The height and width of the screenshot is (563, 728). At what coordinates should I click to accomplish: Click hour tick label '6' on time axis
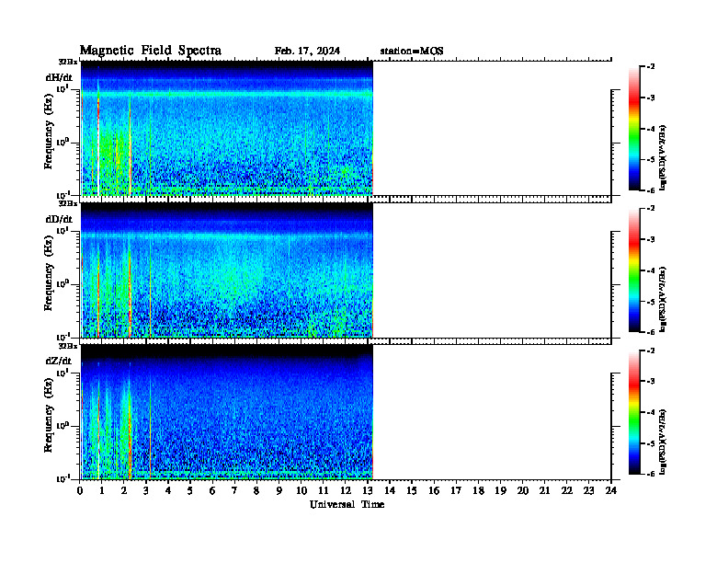pyautogui.click(x=212, y=491)
